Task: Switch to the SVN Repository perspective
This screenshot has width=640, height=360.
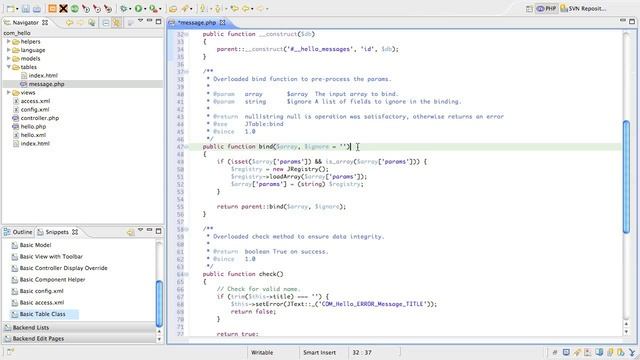Action: [583, 9]
